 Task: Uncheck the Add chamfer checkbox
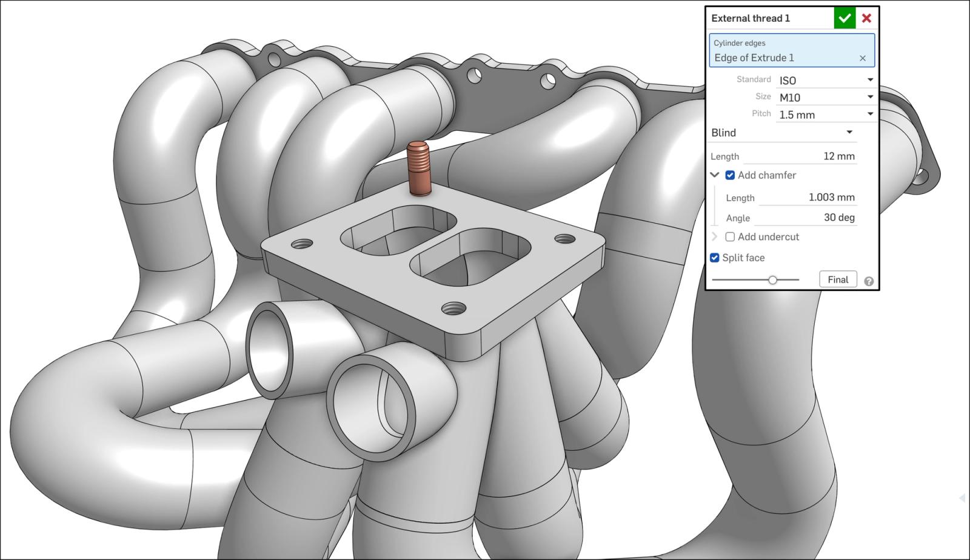click(730, 175)
